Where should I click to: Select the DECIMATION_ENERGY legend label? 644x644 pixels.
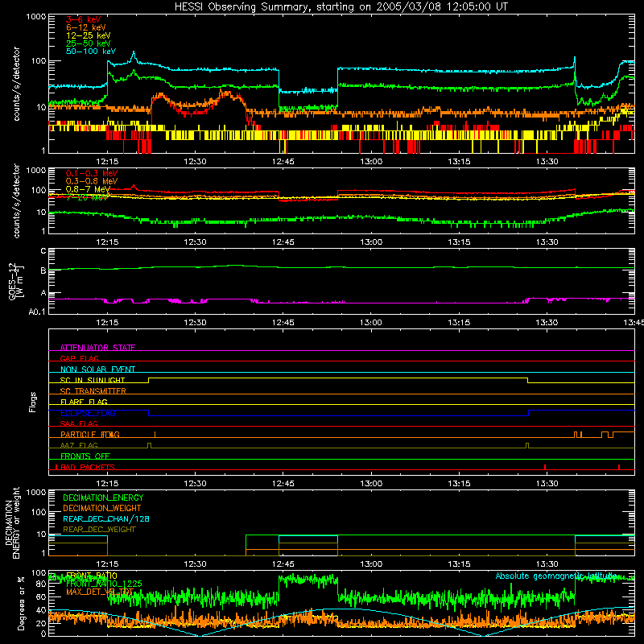pyautogui.click(x=103, y=497)
